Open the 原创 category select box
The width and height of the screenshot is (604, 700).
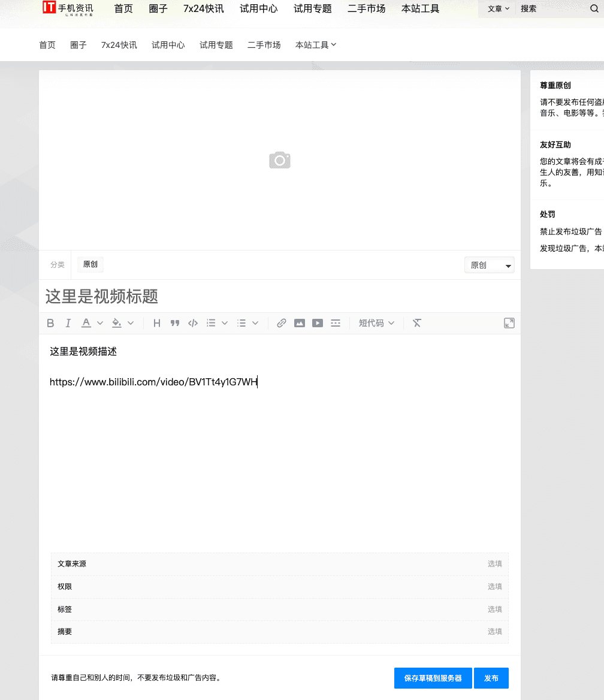point(489,265)
